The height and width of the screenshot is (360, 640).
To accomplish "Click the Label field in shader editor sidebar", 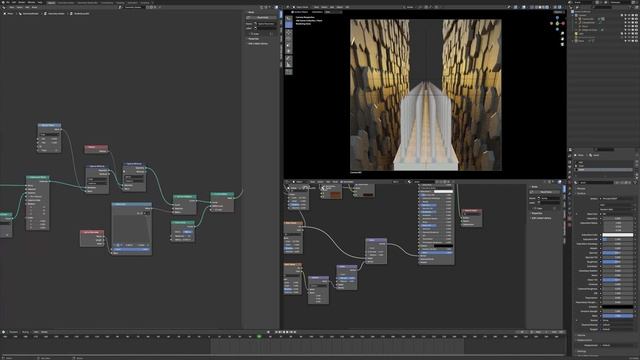I will click(x=551, y=202).
